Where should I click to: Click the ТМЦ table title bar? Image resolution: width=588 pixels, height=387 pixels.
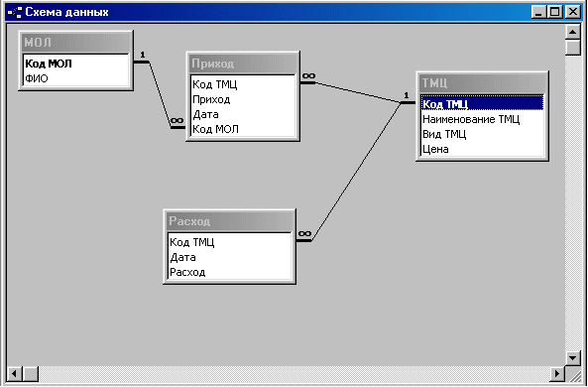click(483, 83)
